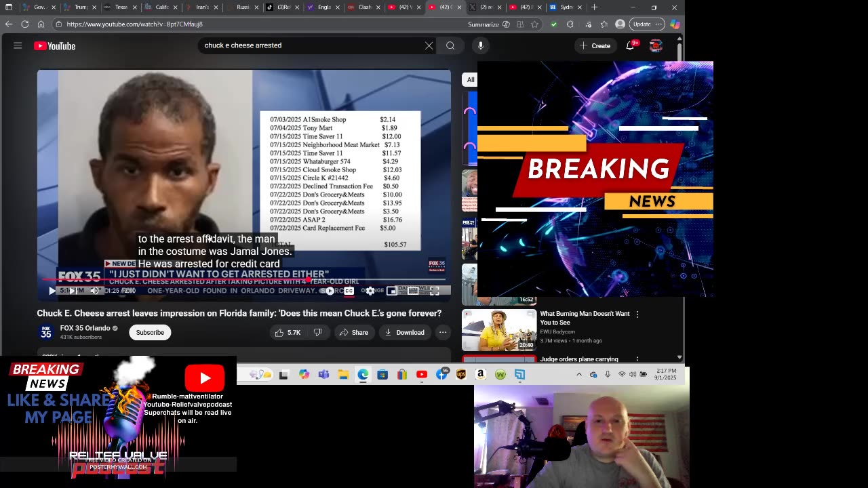Open the player settings gear
The height and width of the screenshot is (488, 868).
point(370,291)
